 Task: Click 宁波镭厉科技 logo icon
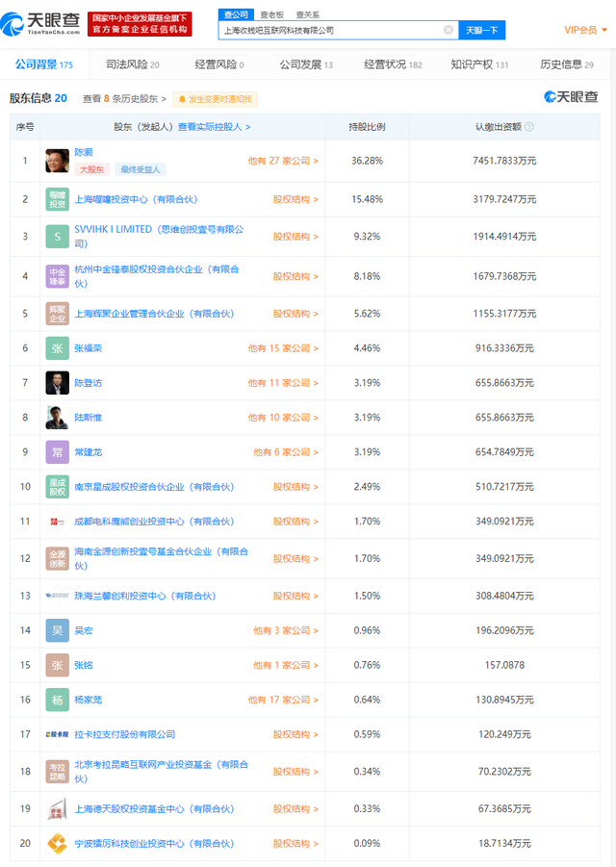pos(58,843)
